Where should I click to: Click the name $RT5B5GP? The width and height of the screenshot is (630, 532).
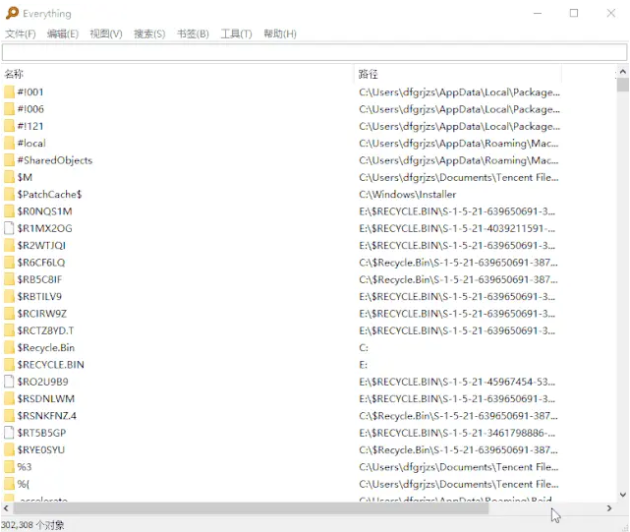pos(41,433)
